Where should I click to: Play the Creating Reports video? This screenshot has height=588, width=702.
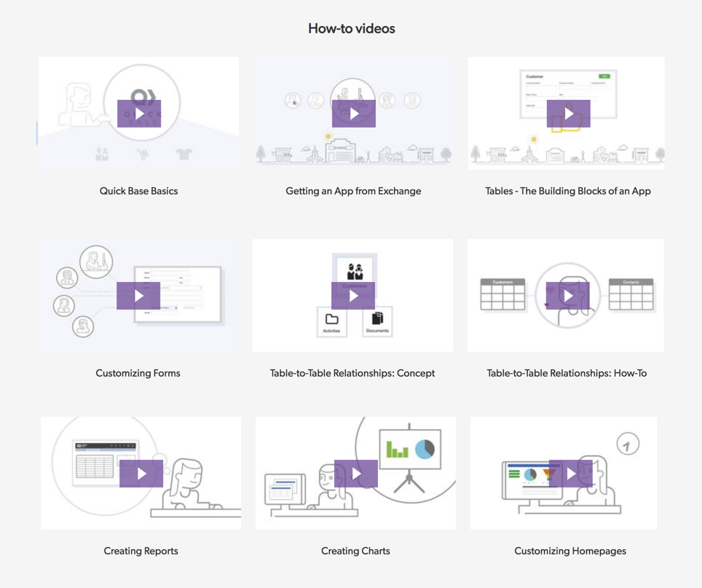tap(141, 474)
